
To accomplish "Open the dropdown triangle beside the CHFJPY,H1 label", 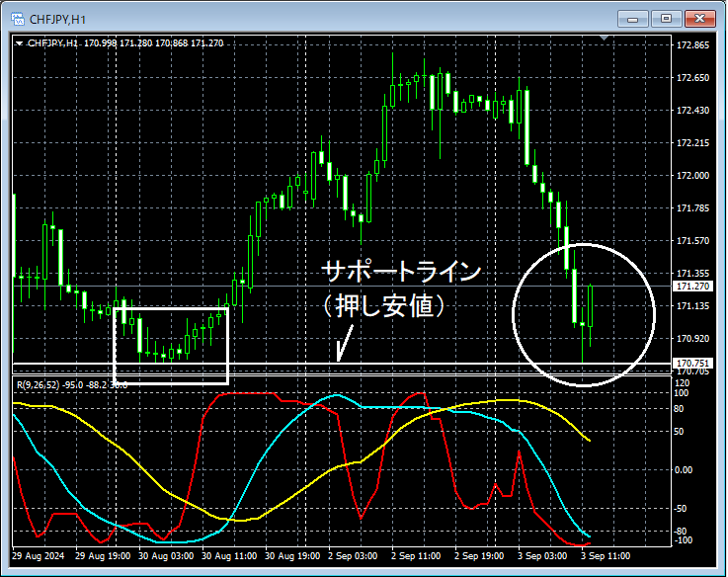I will tap(19, 43).
